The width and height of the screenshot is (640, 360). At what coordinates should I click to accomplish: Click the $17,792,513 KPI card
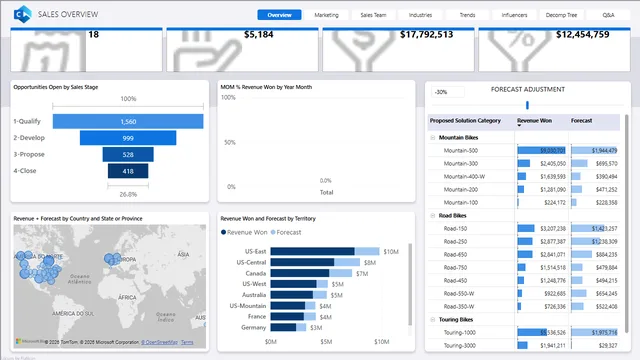tap(398, 50)
